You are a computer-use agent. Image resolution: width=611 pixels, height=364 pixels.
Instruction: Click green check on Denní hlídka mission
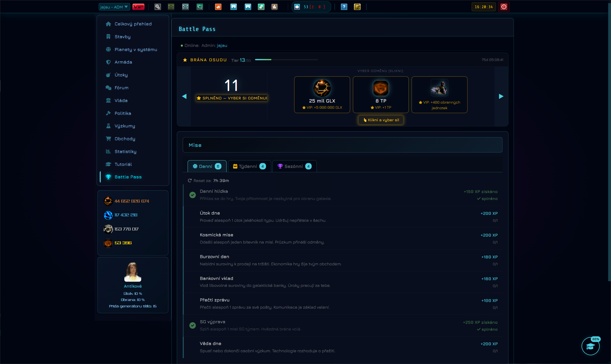click(192, 195)
